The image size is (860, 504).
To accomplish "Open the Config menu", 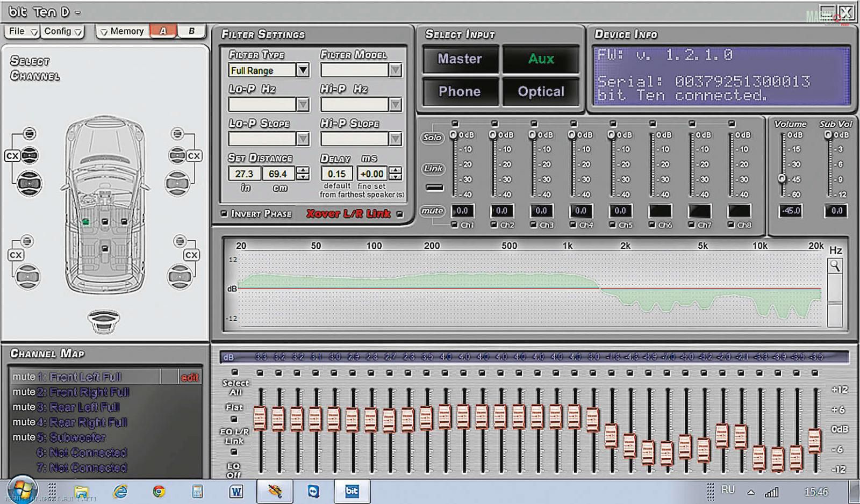I will (x=63, y=31).
